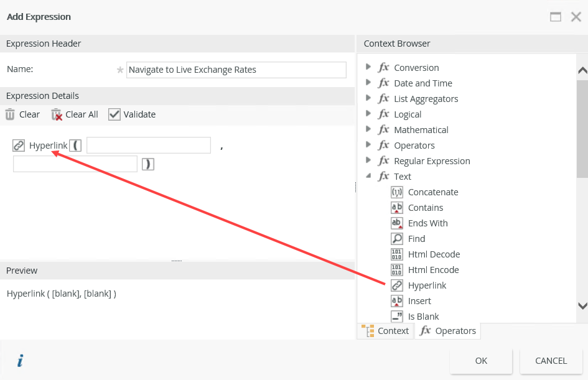The width and height of the screenshot is (588, 380).
Task: Click the Validate label
Action: click(139, 114)
